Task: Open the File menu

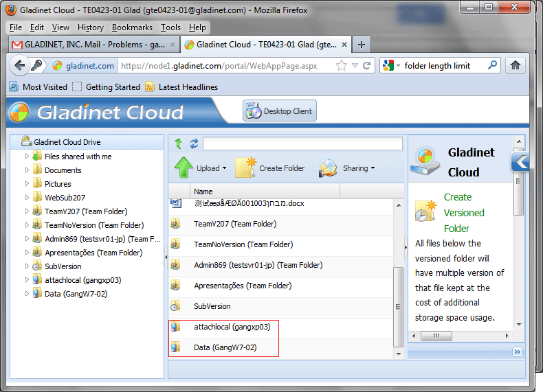Action: tap(16, 27)
